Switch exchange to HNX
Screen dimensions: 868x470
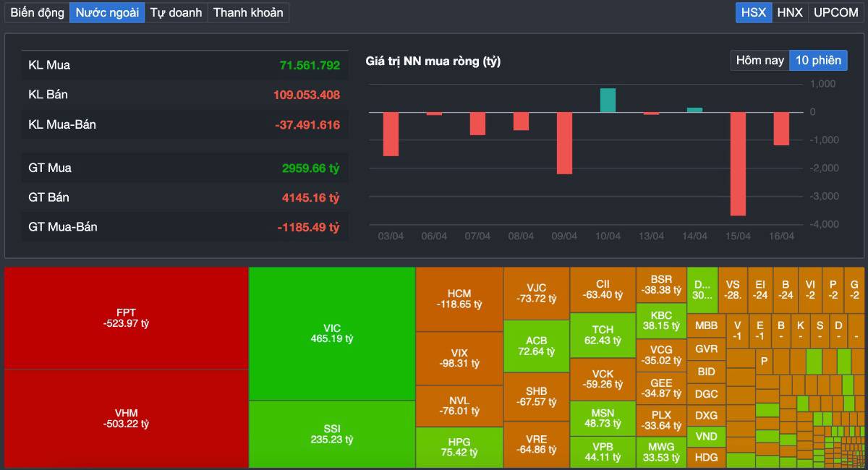pos(790,12)
